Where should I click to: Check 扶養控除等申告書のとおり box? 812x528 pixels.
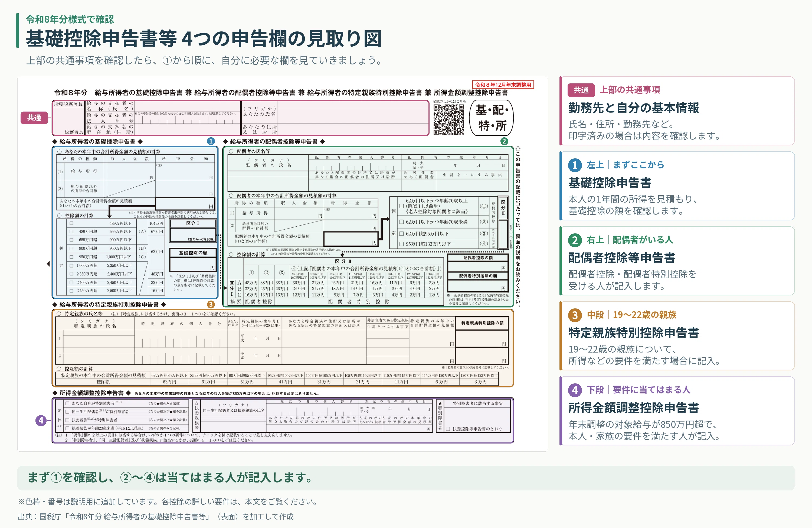tap(448, 429)
